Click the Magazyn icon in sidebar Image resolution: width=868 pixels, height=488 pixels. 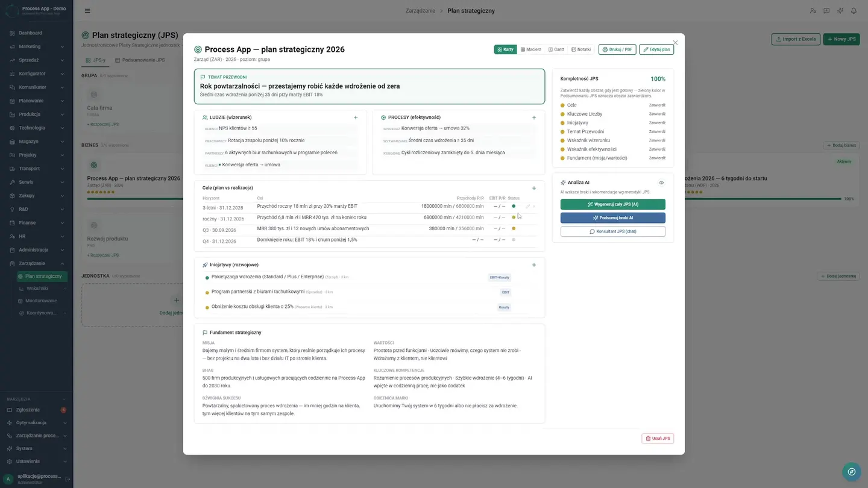coord(12,142)
